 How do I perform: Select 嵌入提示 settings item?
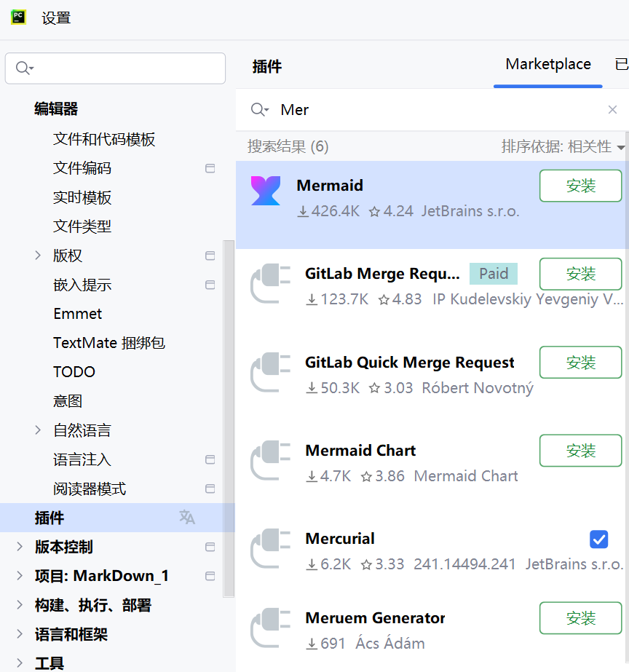(x=82, y=285)
